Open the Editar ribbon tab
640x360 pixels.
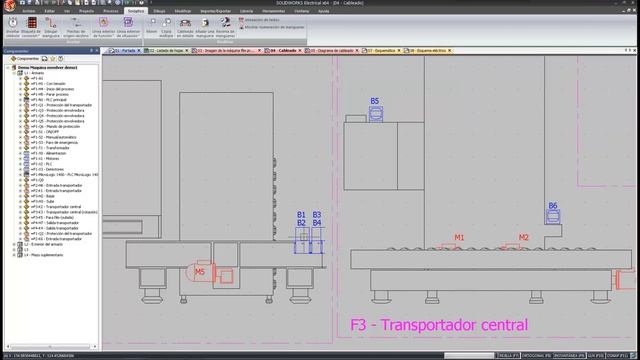[x=49, y=11]
